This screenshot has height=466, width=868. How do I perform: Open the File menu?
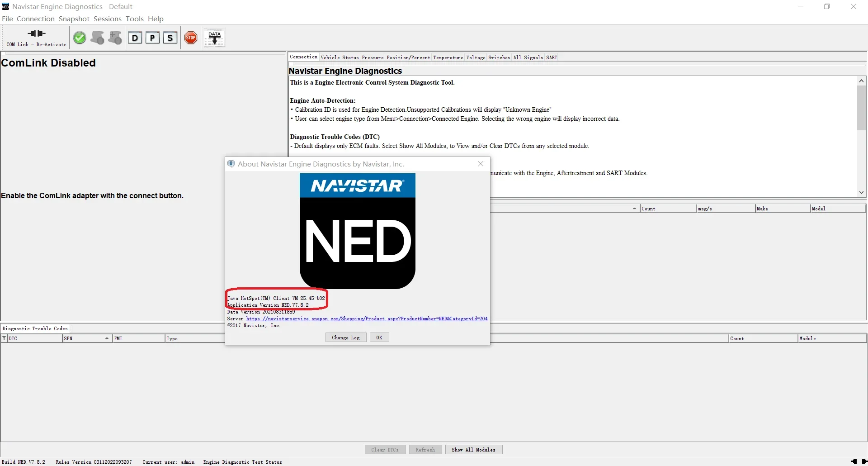pos(7,19)
